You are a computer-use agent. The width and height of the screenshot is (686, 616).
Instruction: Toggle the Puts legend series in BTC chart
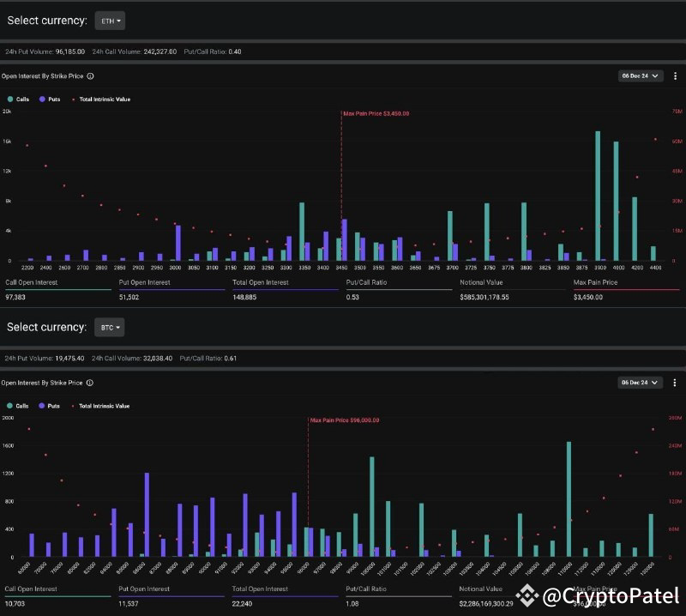49,406
